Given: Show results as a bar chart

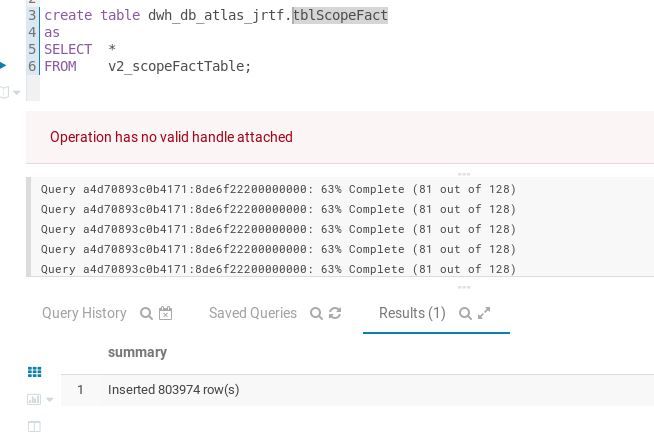Looking at the screenshot, I should 32,399.
